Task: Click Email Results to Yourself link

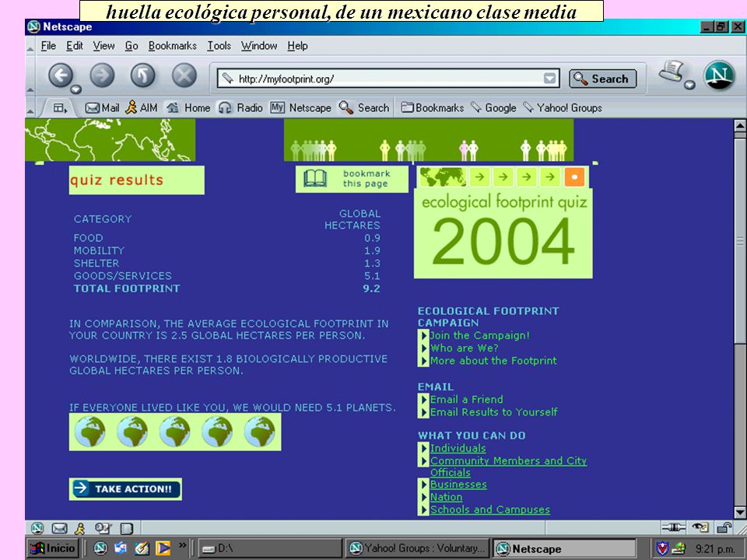Action: click(493, 412)
